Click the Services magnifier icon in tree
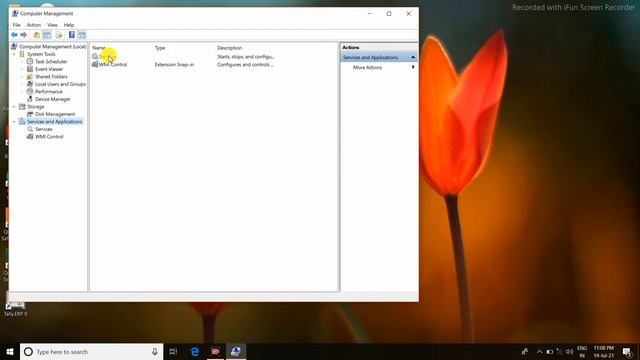640x360 pixels. 30,129
